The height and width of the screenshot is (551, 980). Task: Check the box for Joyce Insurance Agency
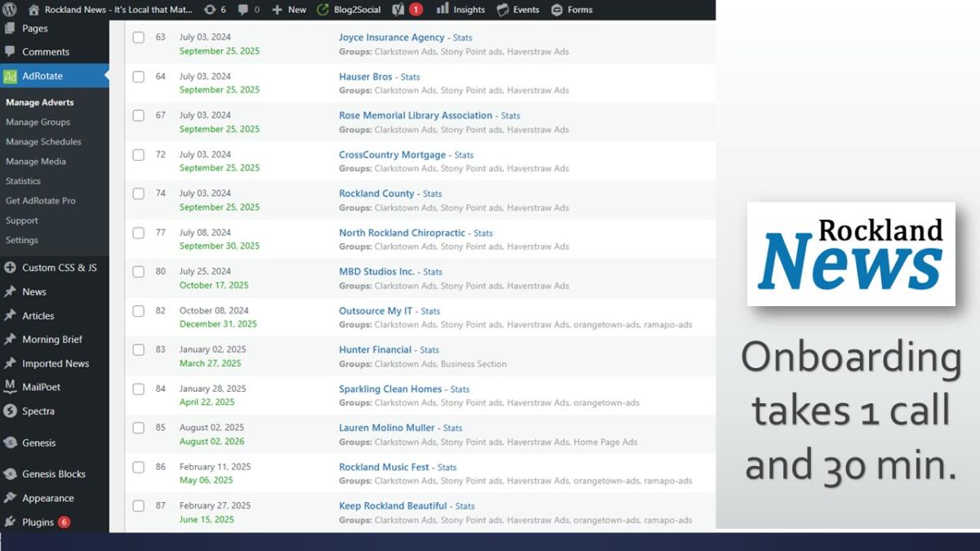(139, 38)
